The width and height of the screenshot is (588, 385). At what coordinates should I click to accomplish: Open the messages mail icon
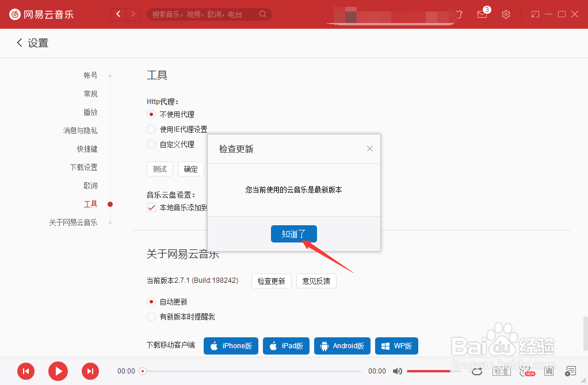coord(482,14)
